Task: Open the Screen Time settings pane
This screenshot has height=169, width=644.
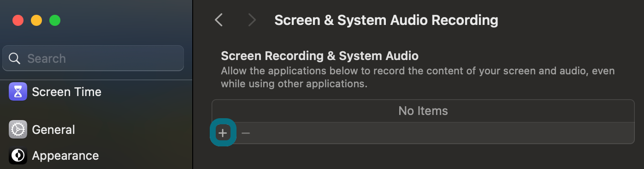Action: coord(66,92)
